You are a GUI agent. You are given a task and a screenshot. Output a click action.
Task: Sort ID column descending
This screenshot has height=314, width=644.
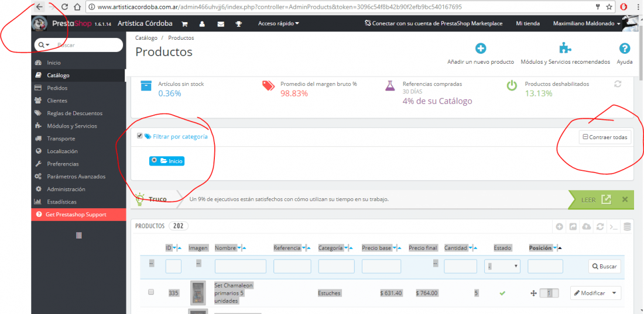point(174,249)
